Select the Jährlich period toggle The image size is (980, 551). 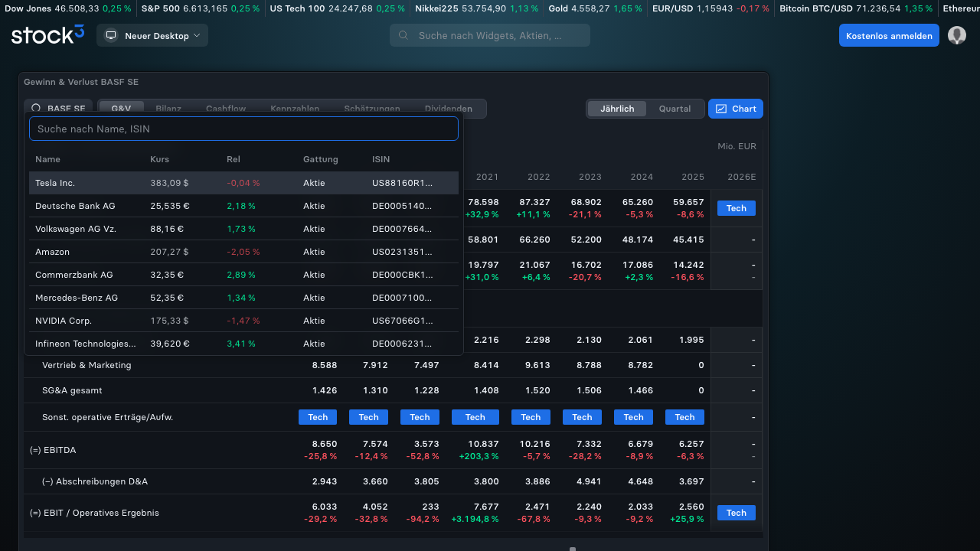[x=617, y=109]
